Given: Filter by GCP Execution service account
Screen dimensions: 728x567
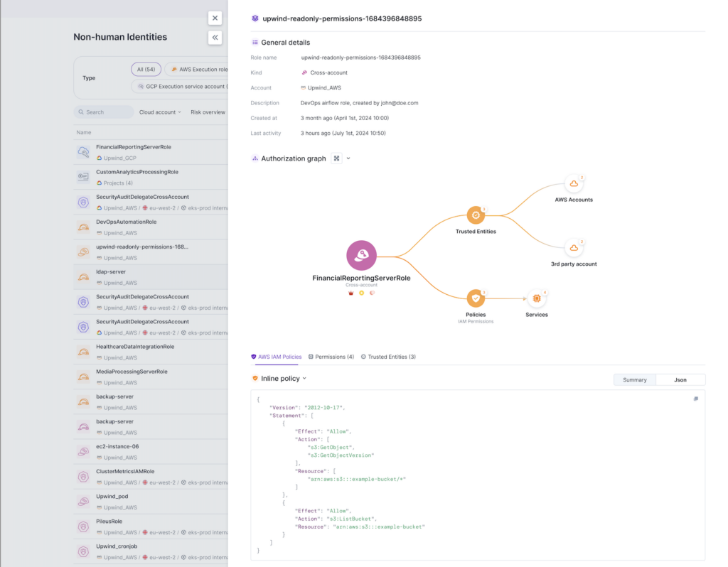Looking at the screenshot, I should click(x=180, y=86).
